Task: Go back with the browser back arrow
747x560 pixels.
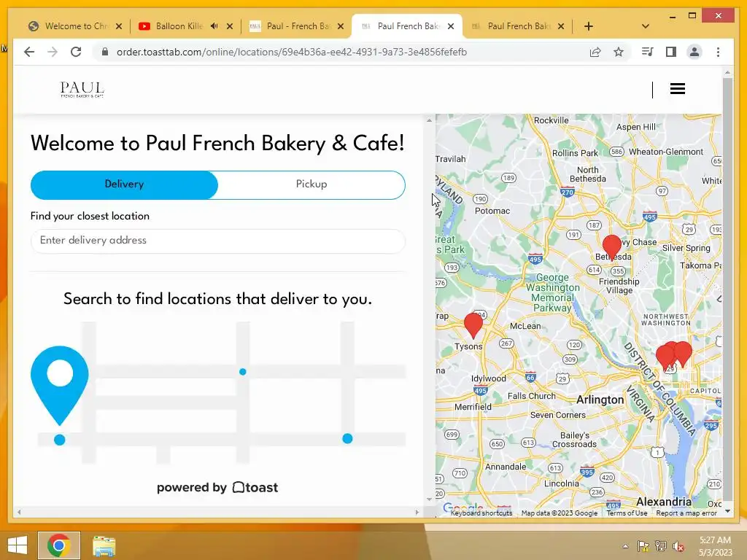Action: click(29, 52)
